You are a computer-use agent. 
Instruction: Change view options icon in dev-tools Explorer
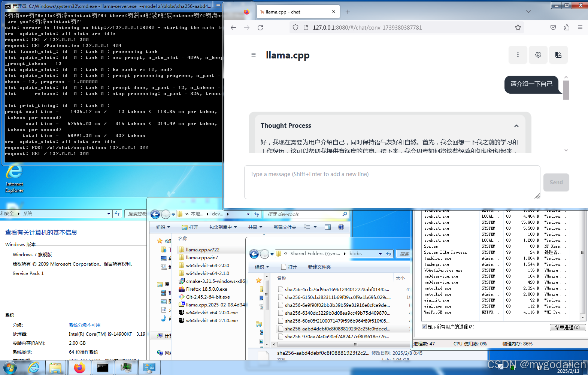[307, 227]
